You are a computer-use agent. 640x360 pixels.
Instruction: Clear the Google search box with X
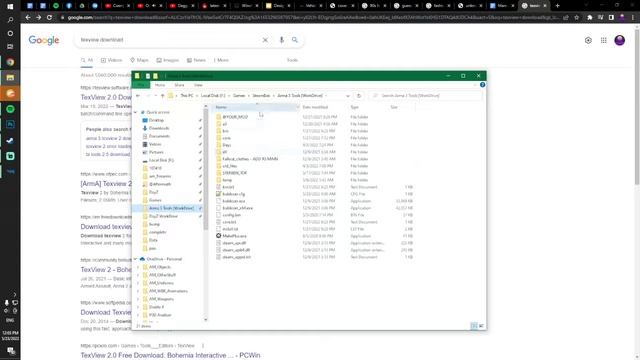pos(265,40)
